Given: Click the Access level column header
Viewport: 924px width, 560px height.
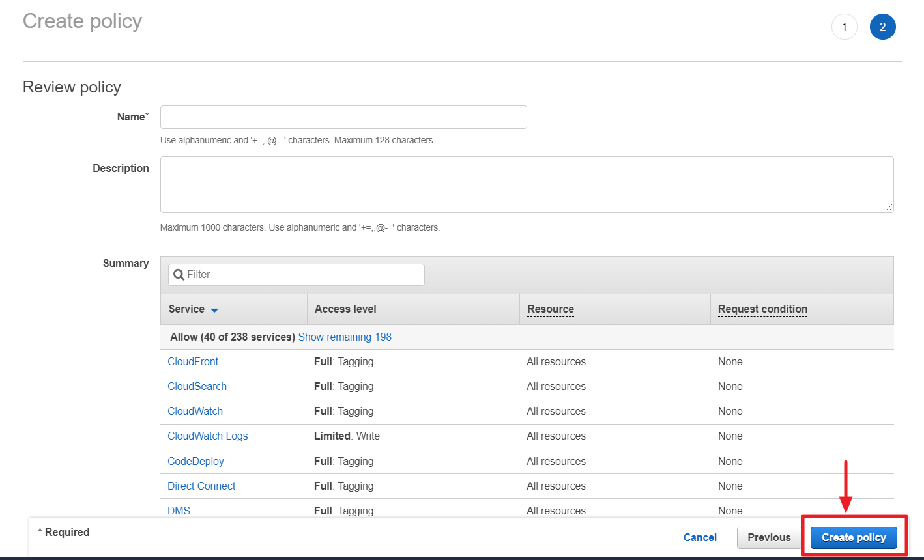Looking at the screenshot, I should 345,309.
